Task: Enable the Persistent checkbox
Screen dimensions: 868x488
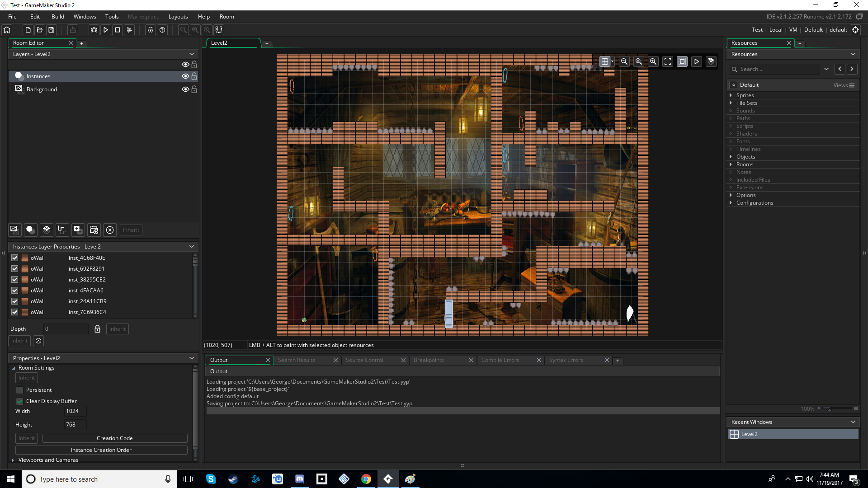Action: (19, 390)
